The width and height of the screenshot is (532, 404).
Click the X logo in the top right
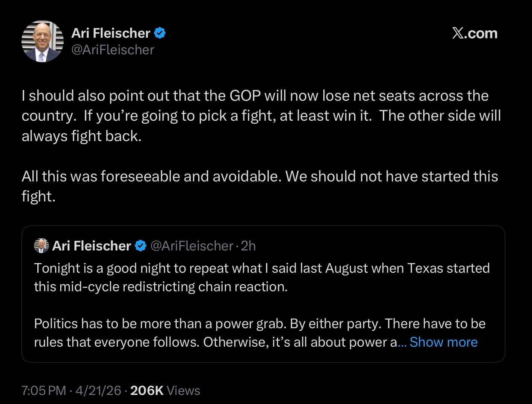coord(458,33)
